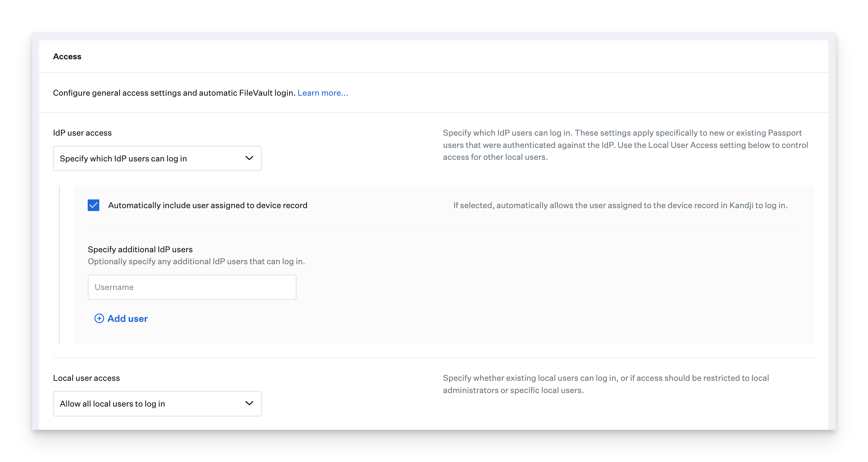The image size is (868, 462).
Task: Click the 'If selected, automatically allows' help text
Action: coord(620,206)
